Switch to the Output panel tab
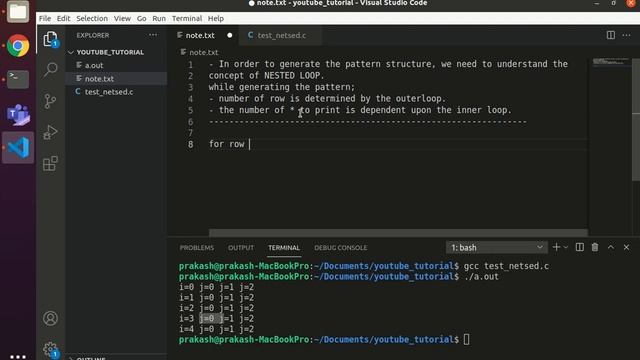The height and width of the screenshot is (360, 640). tap(241, 248)
